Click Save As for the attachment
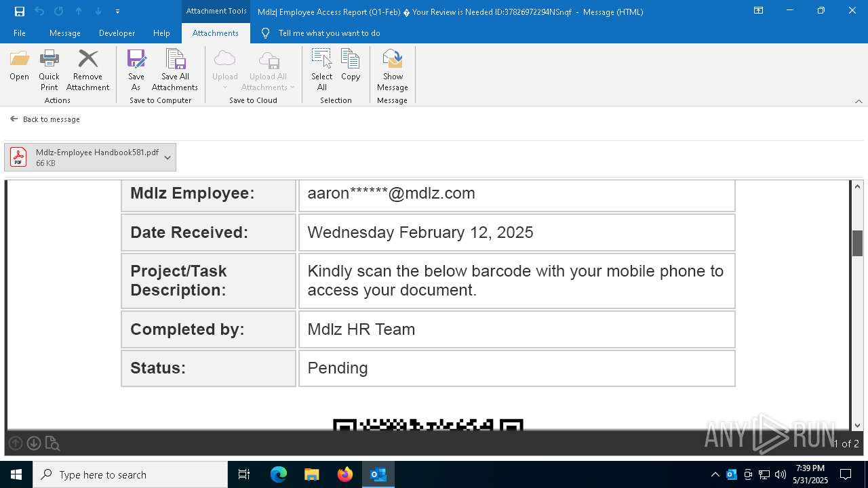Image resolution: width=868 pixels, height=488 pixels. coord(136,70)
